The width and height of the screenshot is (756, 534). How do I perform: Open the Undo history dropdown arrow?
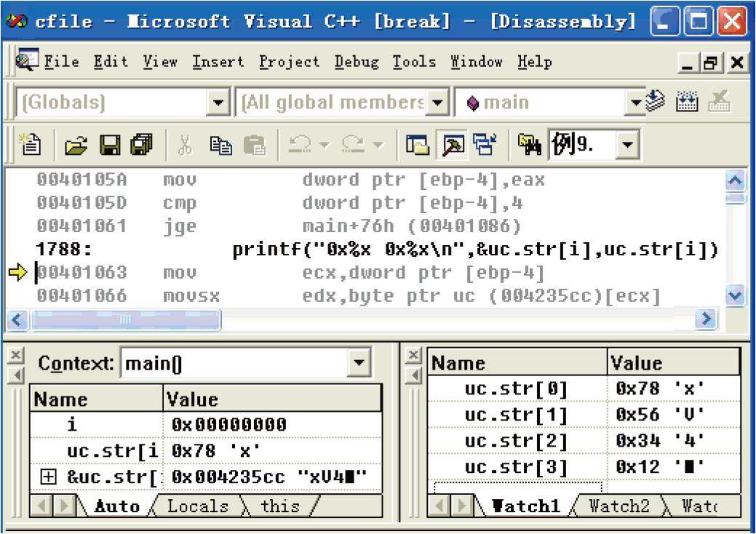[325, 144]
